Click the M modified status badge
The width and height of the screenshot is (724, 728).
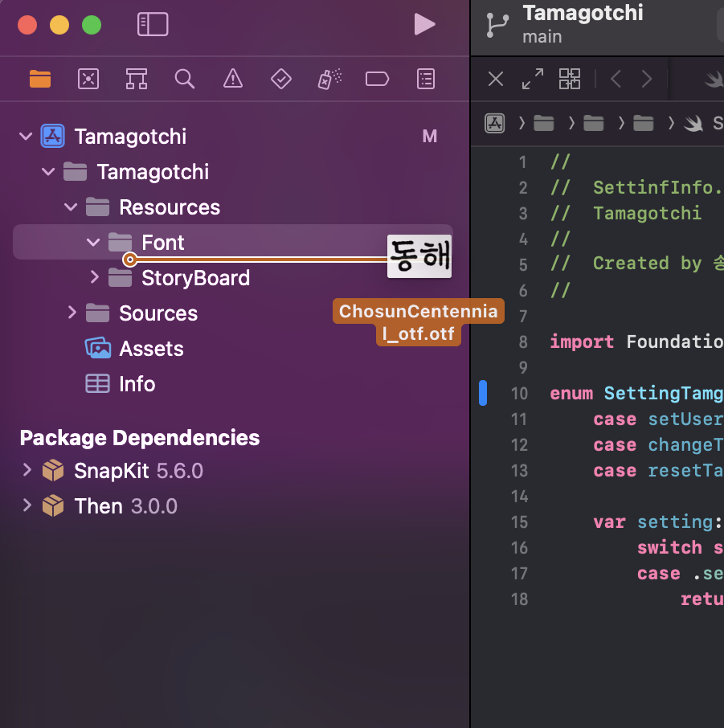point(430,137)
